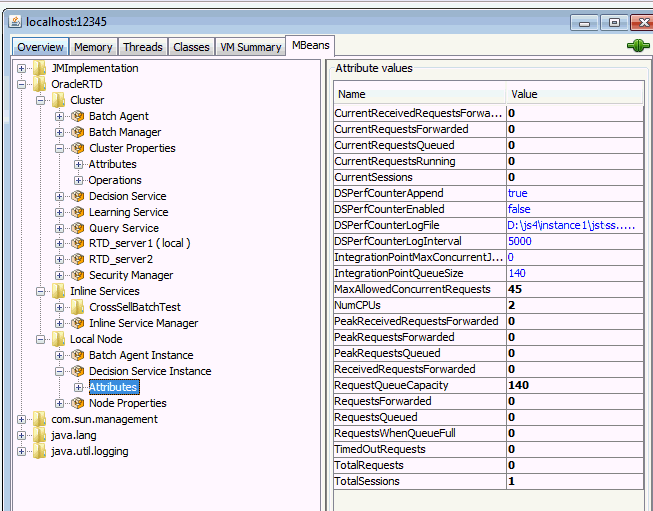Click the Local Node folder icon

(58, 339)
